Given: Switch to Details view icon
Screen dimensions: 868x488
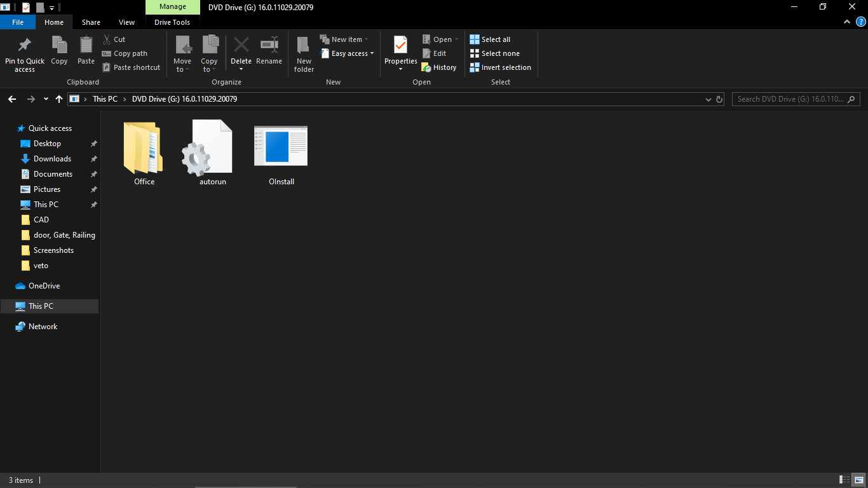Looking at the screenshot, I should click(845, 480).
